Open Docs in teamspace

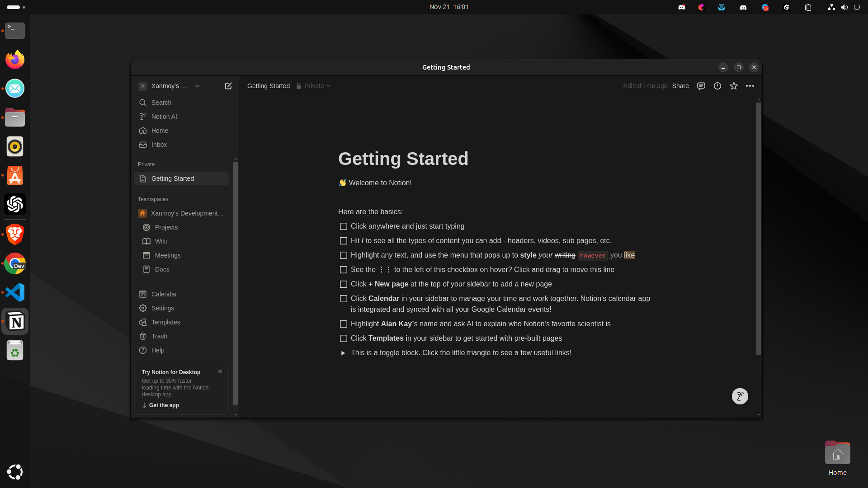181,269
